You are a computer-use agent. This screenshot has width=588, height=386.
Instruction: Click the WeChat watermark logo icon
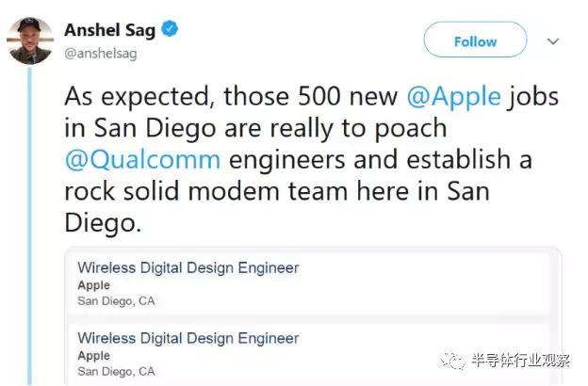456,360
